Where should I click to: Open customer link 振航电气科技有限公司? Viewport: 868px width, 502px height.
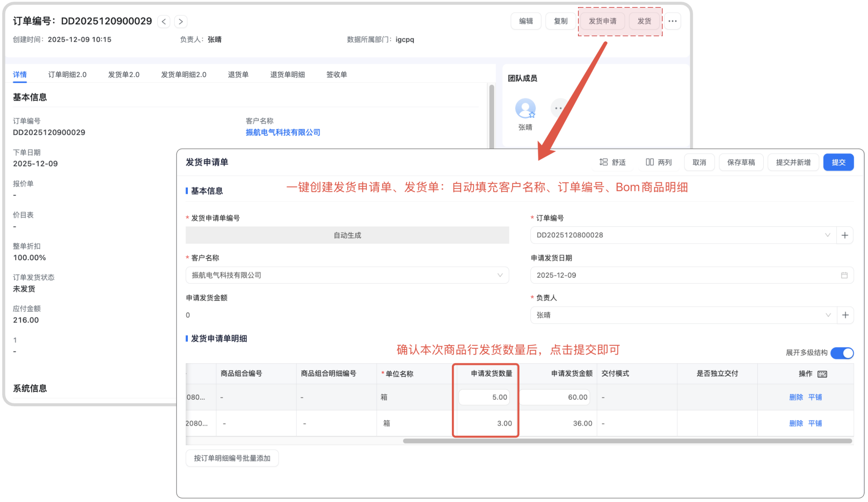[283, 132]
